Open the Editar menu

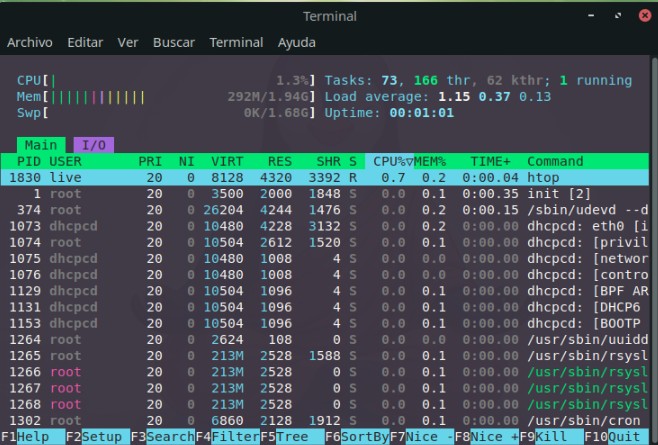(x=85, y=42)
